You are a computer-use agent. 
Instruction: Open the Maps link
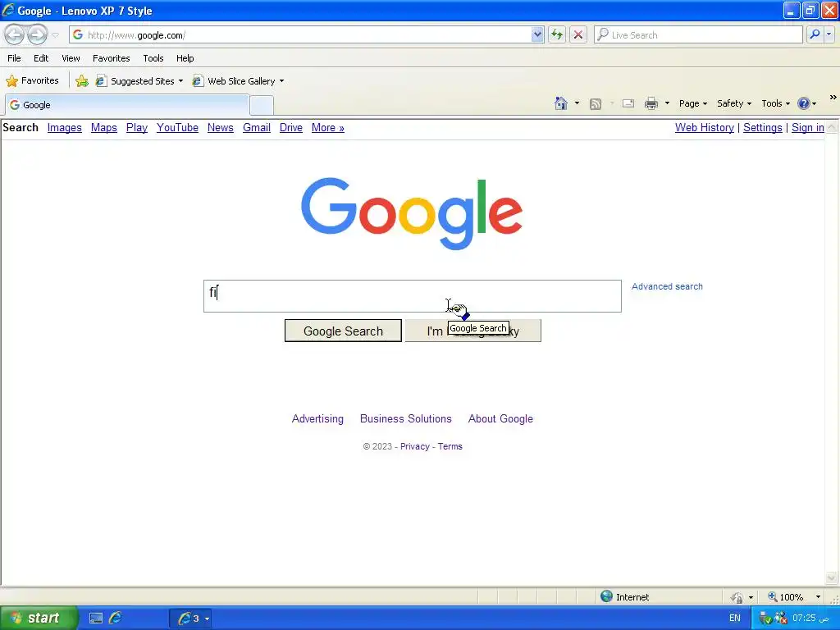click(x=104, y=127)
